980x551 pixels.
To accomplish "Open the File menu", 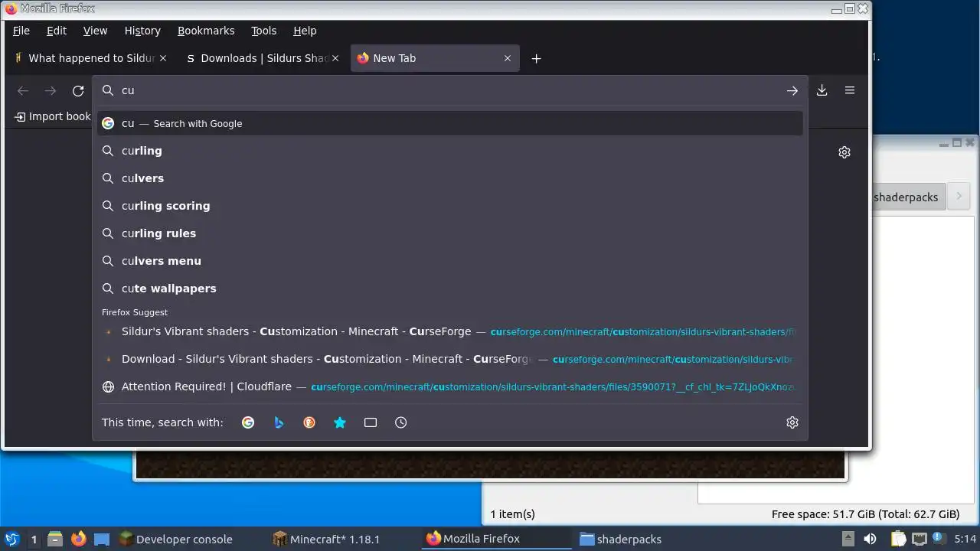I will [x=21, y=31].
